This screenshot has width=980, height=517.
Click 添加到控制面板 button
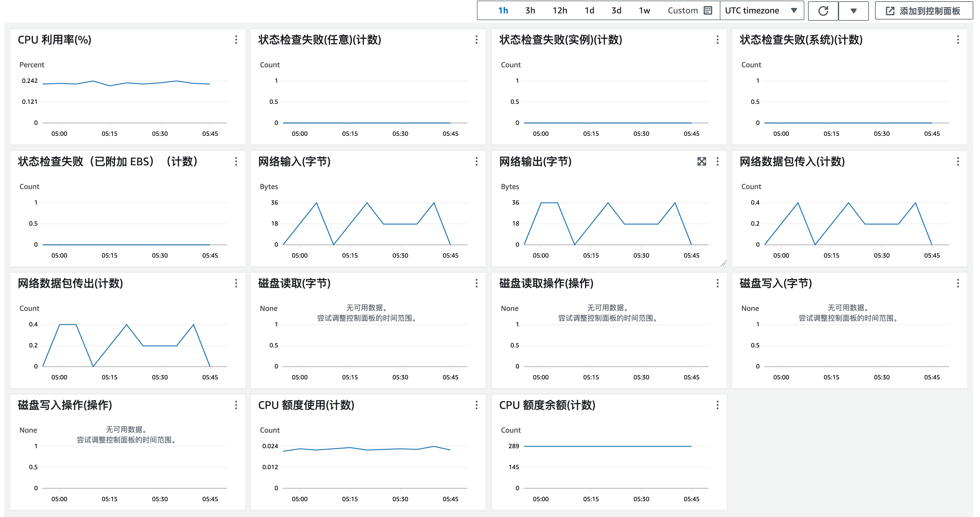923,11
